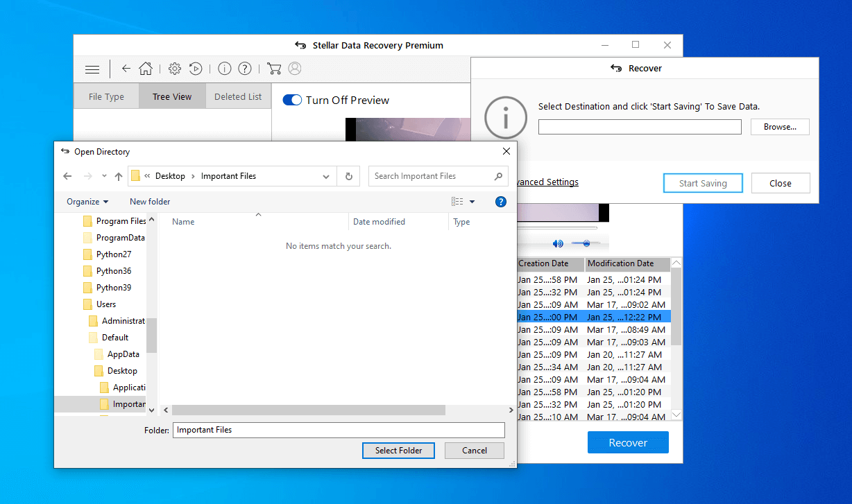Open the info icon in Stellar toolbar
Screen dimensions: 852x504
[224, 69]
